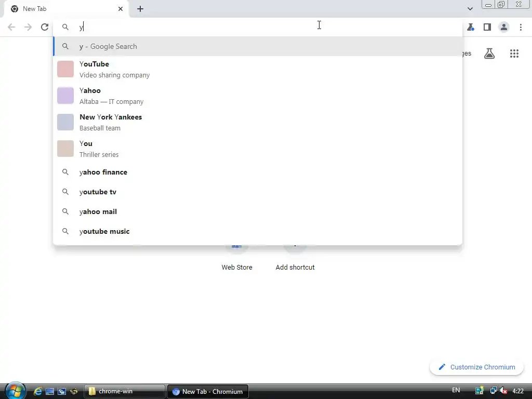Open the three-dot Chromium menu
The width and height of the screenshot is (532, 399).
tap(521, 27)
